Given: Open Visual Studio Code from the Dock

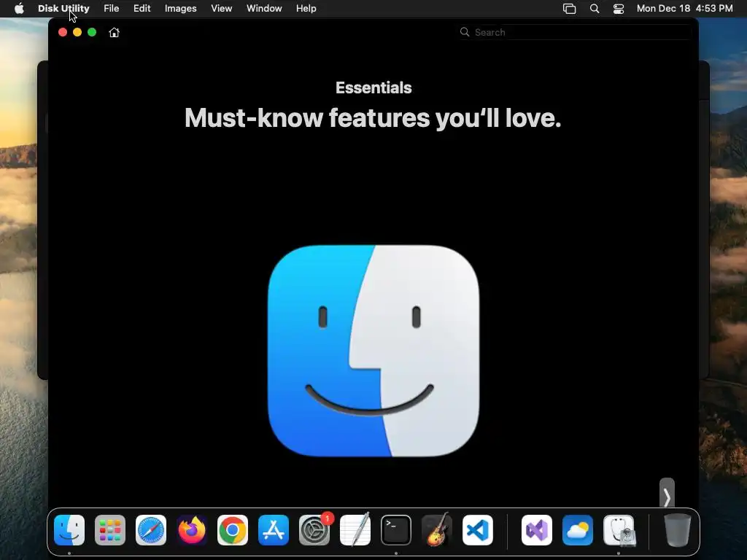Looking at the screenshot, I should click(478, 530).
